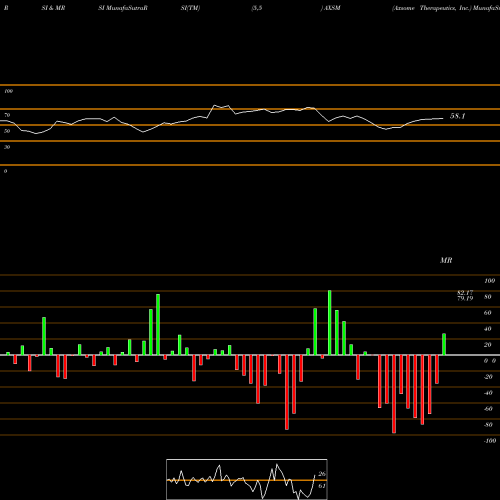Screen dimensions: 500x500
Task: Click the -20 label on MR axis
Action: (488, 377)
